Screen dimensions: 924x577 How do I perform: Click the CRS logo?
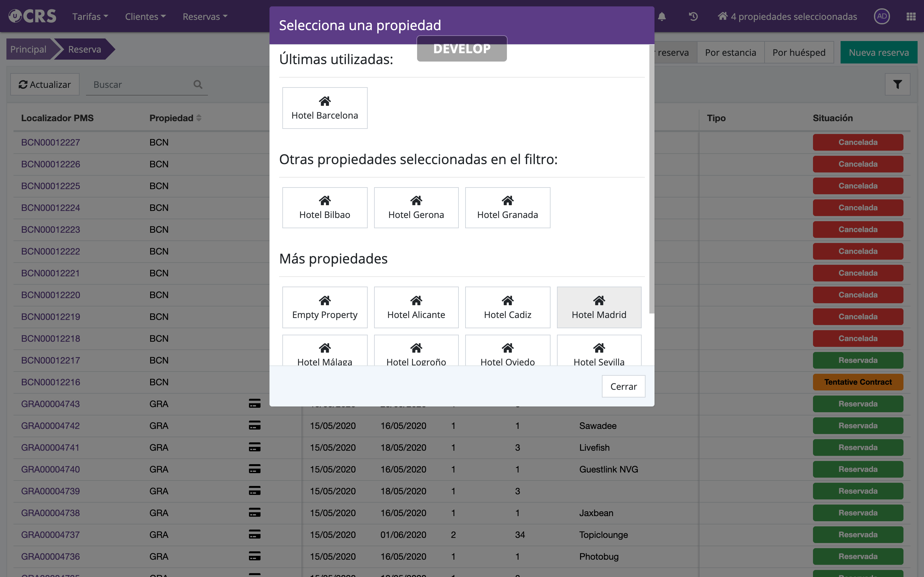tap(32, 16)
